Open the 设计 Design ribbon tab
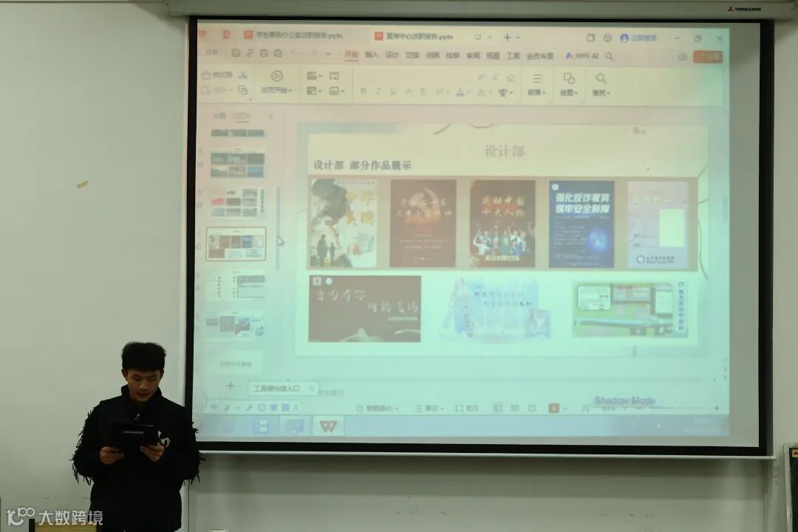The width and height of the screenshot is (798, 532). pos(392,55)
